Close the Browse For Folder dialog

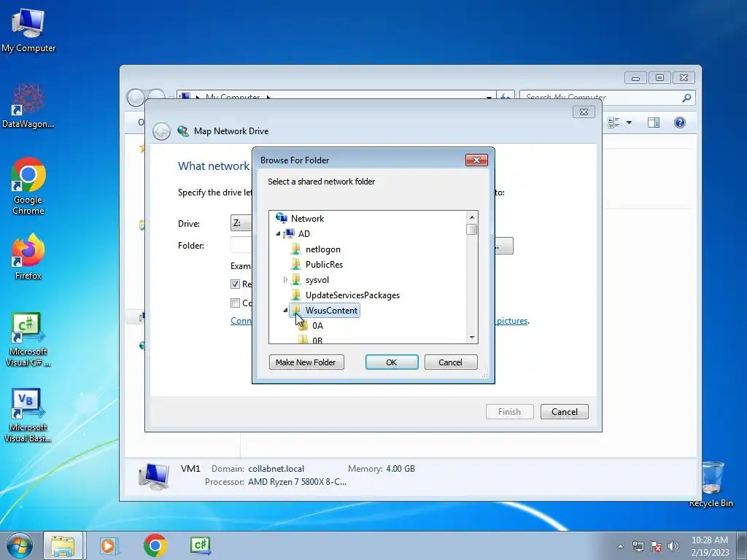(x=476, y=160)
